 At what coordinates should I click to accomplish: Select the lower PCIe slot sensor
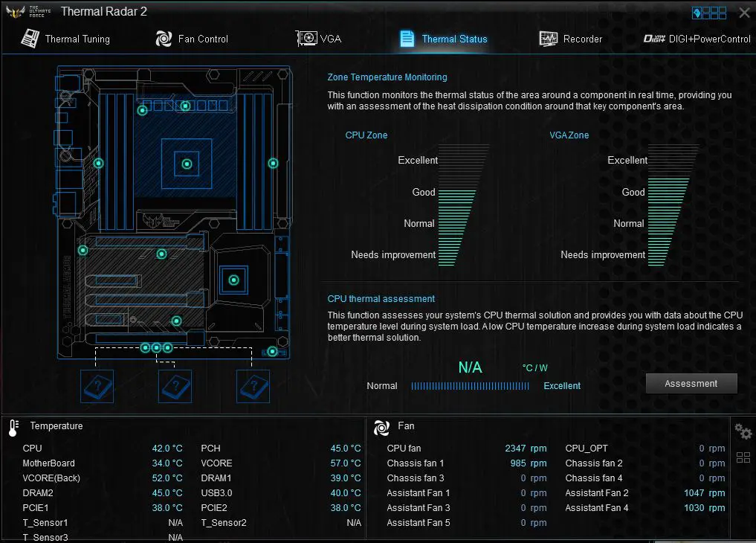tap(176, 321)
